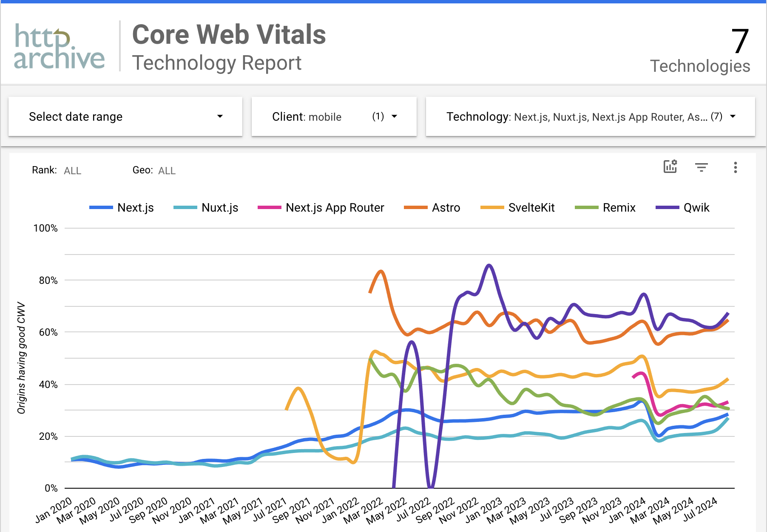Open the chart three-dot more menu

click(736, 167)
